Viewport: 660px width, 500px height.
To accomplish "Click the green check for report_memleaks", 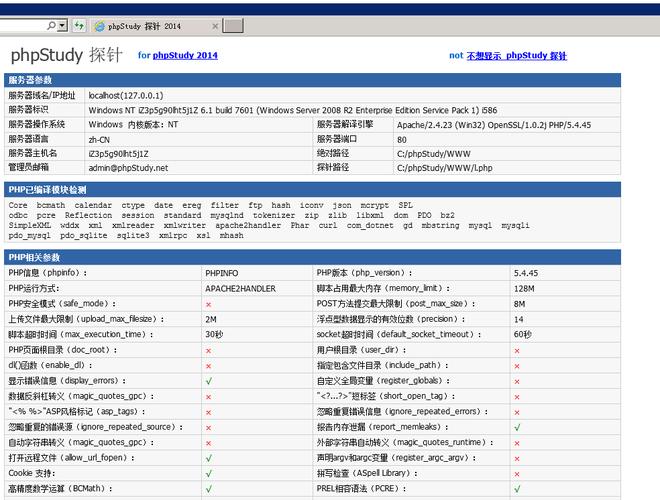I will (x=517, y=427).
